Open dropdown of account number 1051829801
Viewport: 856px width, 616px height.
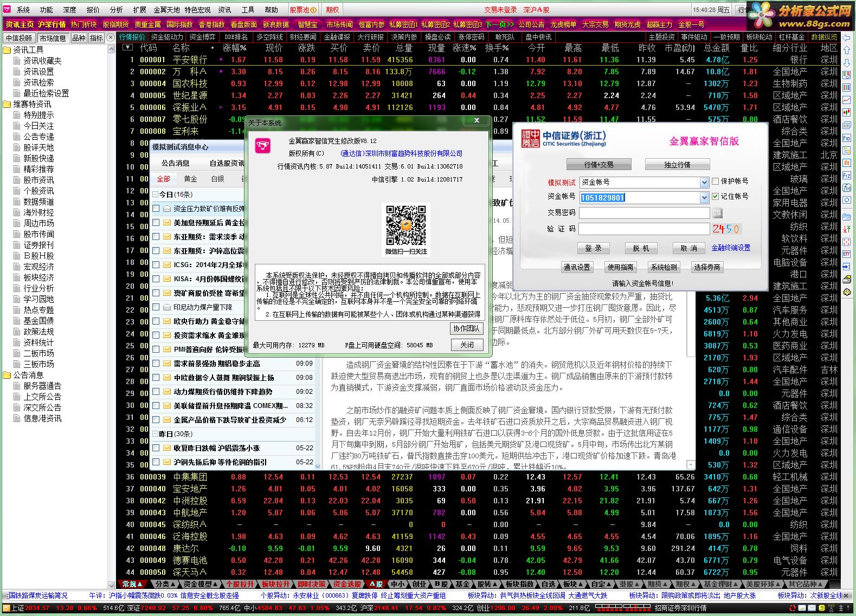704,198
